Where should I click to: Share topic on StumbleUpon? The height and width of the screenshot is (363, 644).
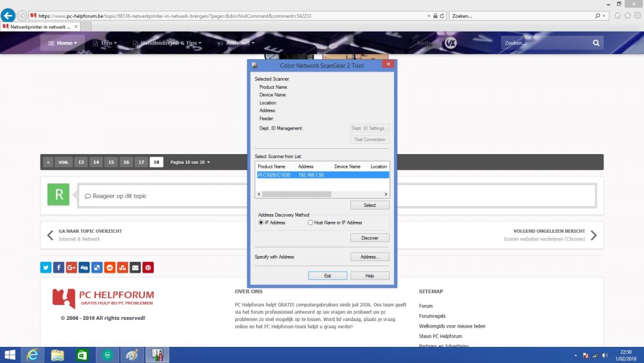(122, 268)
